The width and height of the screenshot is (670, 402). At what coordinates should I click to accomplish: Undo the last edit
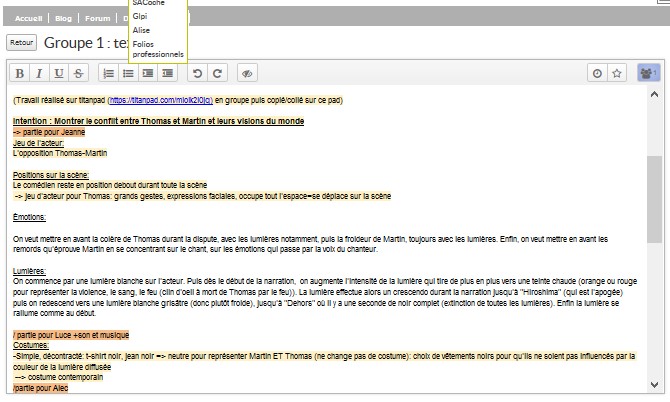click(x=197, y=73)
